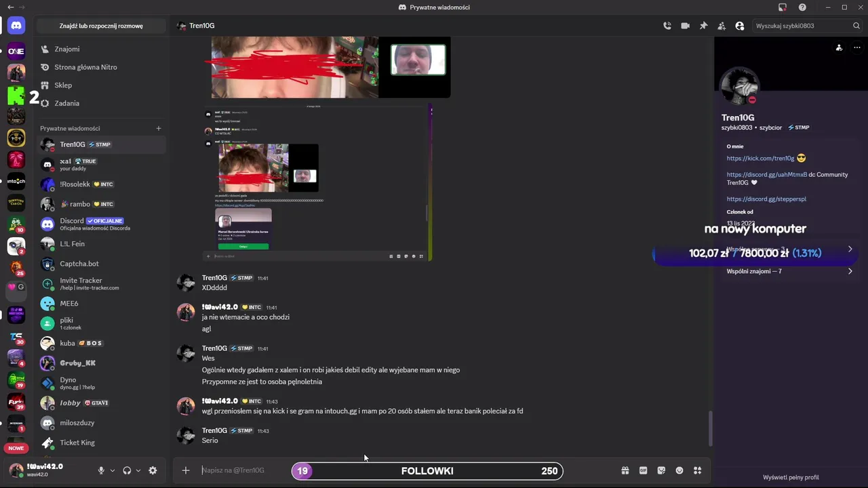
Task: Open the apps launcher icon
Action: [697, 470]
